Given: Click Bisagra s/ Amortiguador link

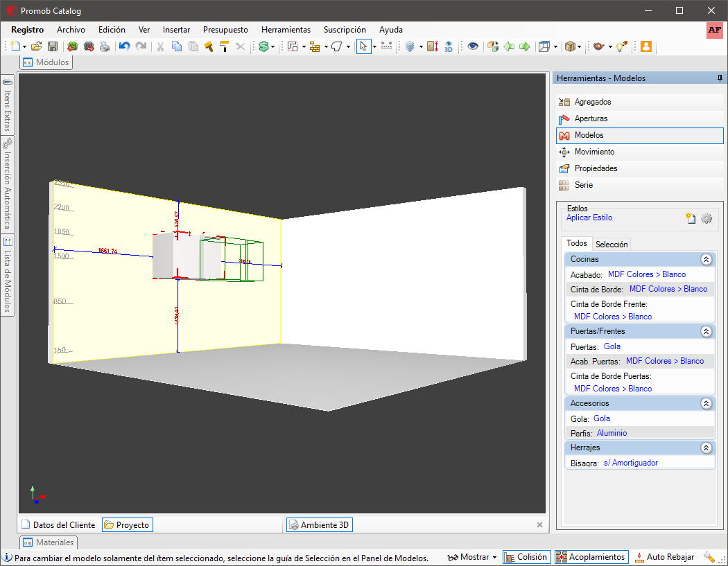Looking at the screenshot, I should [630, 463].
